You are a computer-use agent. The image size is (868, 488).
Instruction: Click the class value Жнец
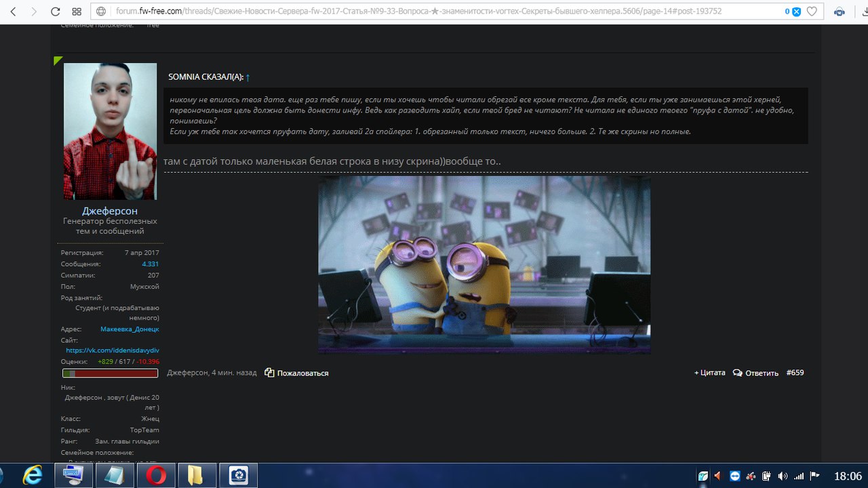[x=151, y=419]
